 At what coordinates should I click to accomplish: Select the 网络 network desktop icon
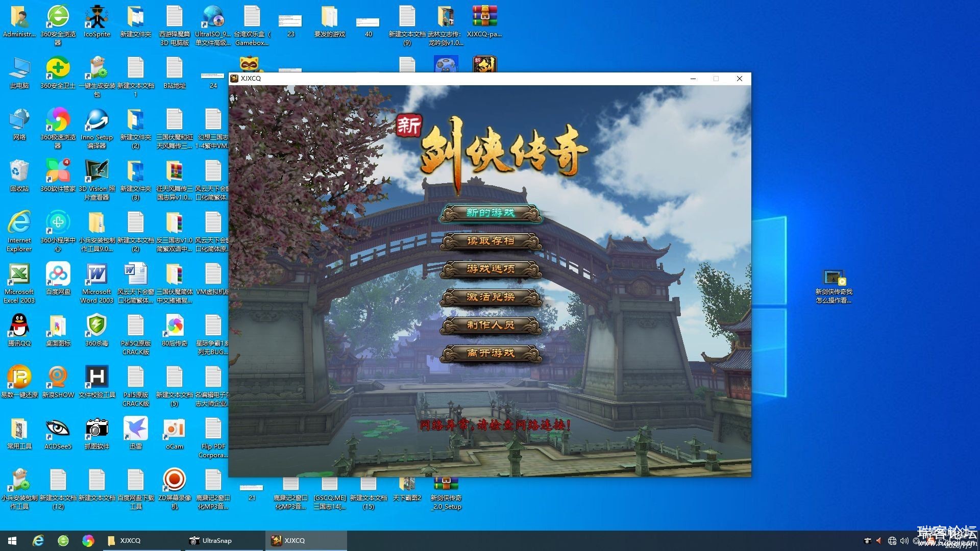point(19,124)
